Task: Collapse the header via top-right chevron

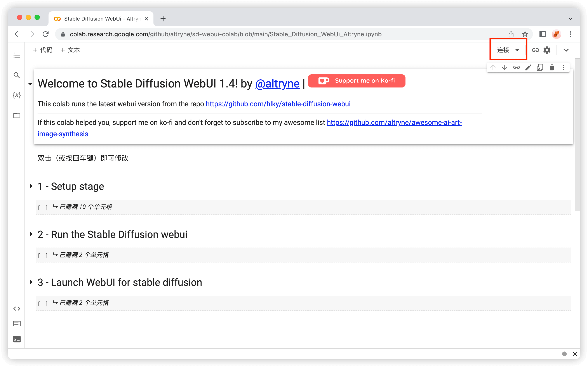Action: pos(566,50)
